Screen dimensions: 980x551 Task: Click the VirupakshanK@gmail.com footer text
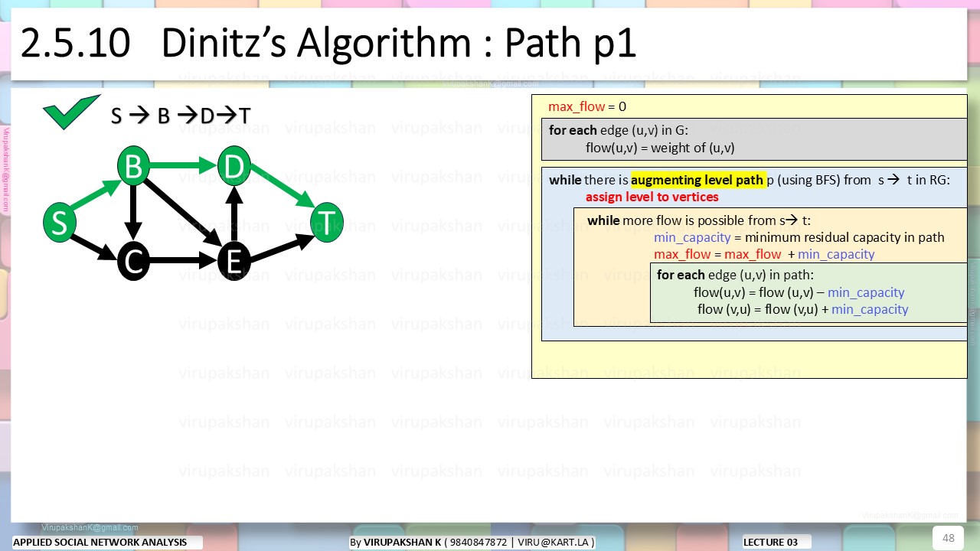tap(90, 528)
